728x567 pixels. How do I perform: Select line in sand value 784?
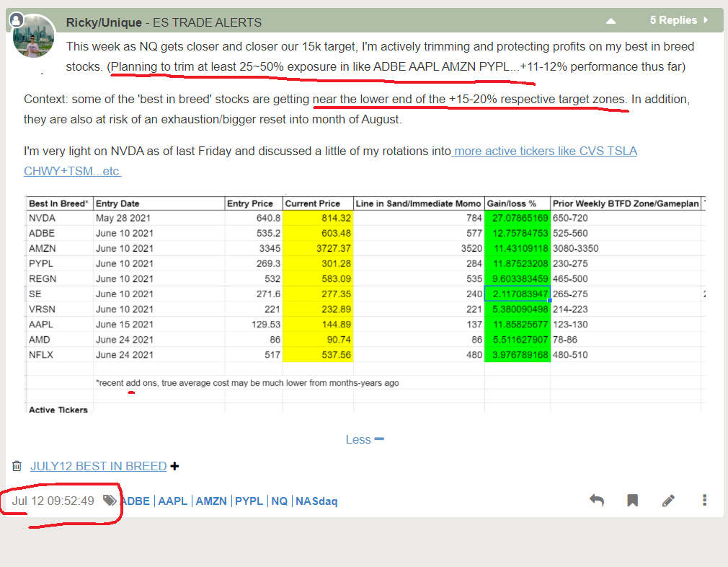[419, 218]
